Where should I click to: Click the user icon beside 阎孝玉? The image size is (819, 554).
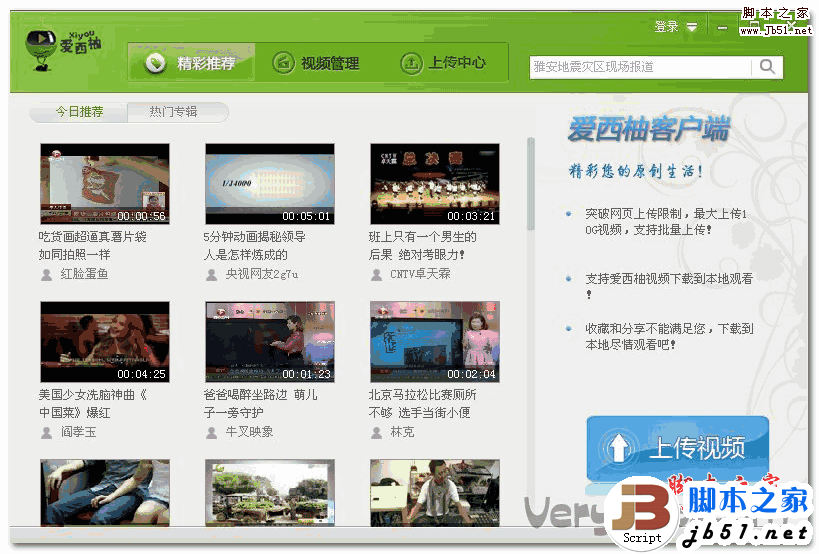tap(46, 432)
